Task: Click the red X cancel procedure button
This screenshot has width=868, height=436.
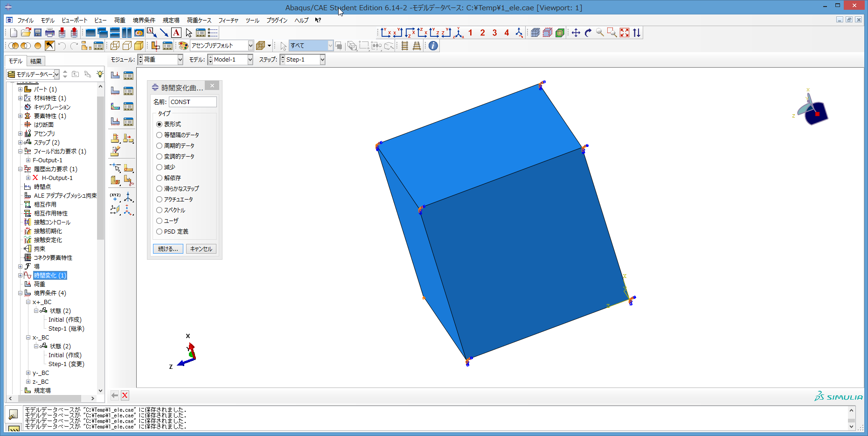Action: [x=125, y=395]
